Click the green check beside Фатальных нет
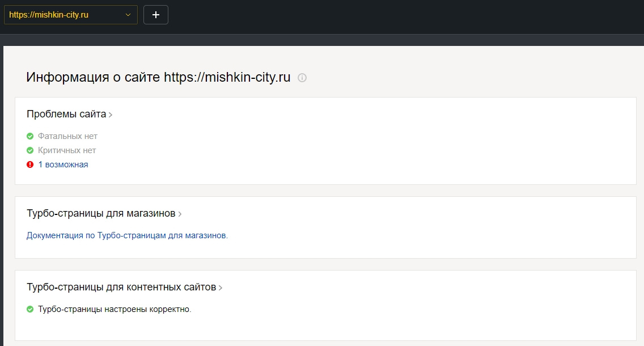Image resolution: width=644 pixels, height=346 pixels. point(30,136)
